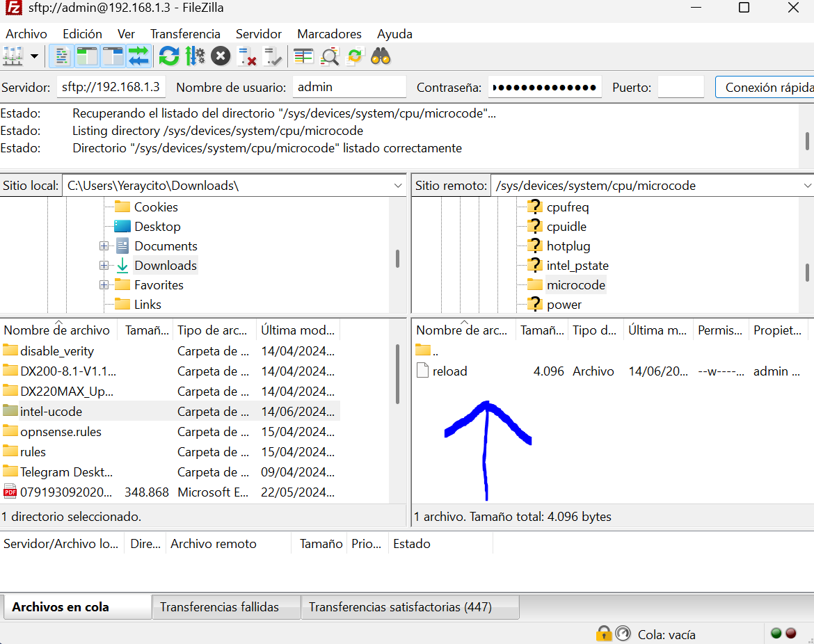Expand the local site path dropdown
Image resolution: width=814 pixels, height=644 pixels.
tap(398, 186)
